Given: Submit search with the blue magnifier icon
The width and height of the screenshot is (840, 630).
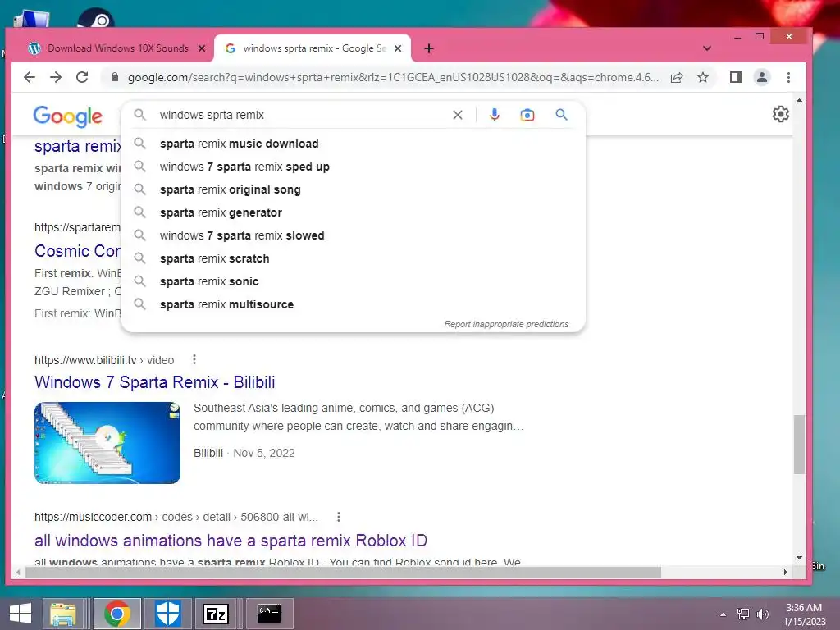Looking at the screenshot, I should 561,115.
